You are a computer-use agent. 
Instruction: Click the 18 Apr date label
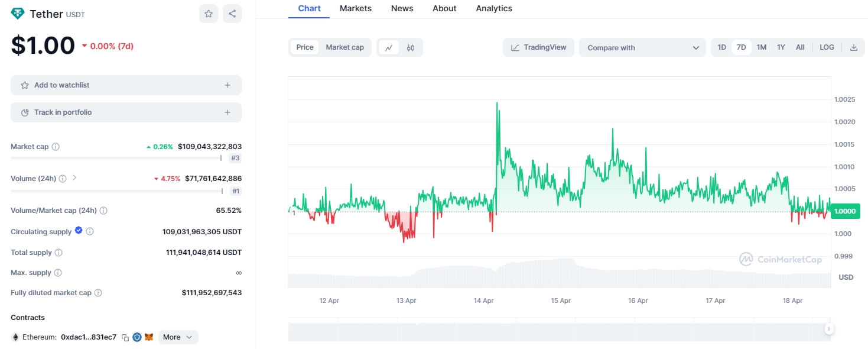point(793,300)
